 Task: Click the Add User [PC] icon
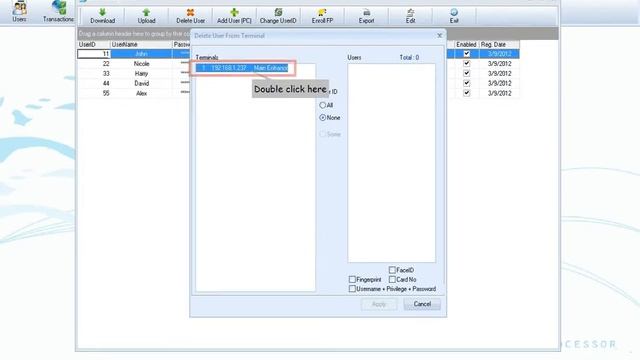[234, 13]
